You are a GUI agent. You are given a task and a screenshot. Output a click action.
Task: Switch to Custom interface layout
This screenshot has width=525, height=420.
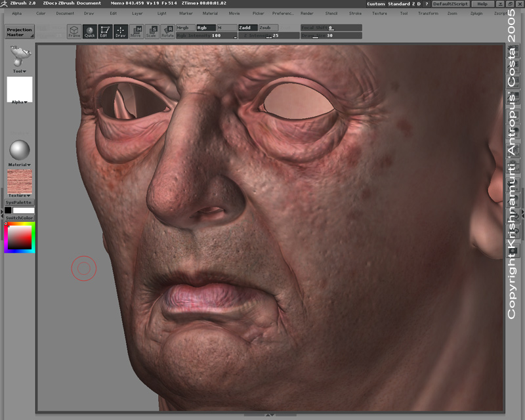(x=376, y=4)
